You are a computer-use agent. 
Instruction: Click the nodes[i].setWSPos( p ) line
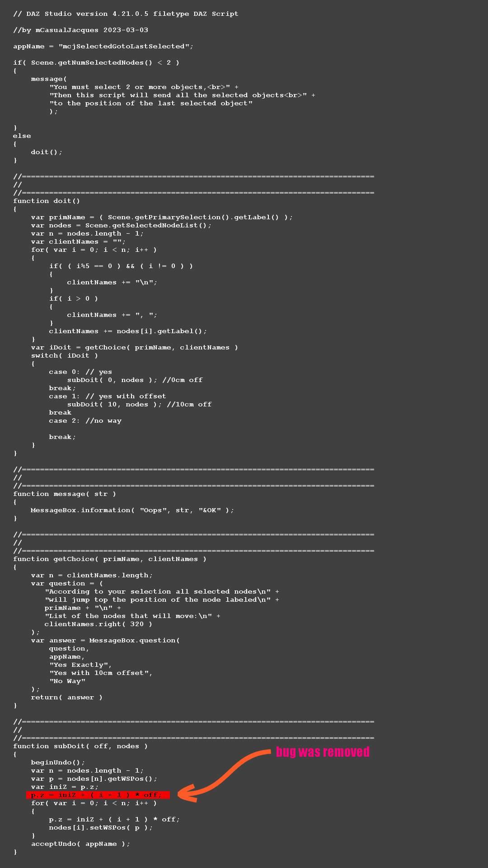click(x=101, y=827)
